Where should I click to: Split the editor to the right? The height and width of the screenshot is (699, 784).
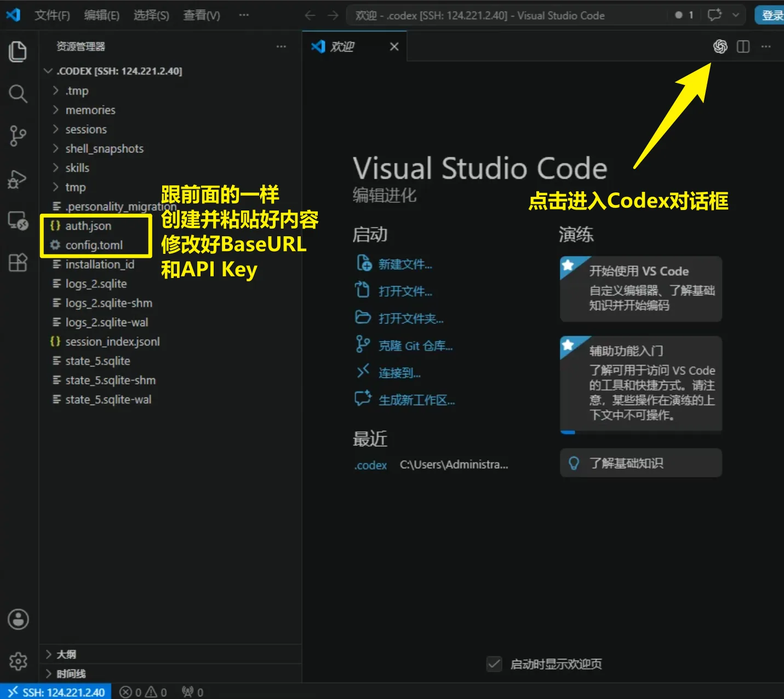coord(743,47)
